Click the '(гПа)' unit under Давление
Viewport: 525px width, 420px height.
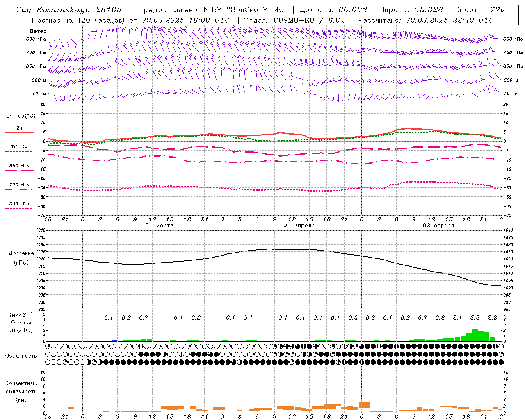[x=21, y=262]
